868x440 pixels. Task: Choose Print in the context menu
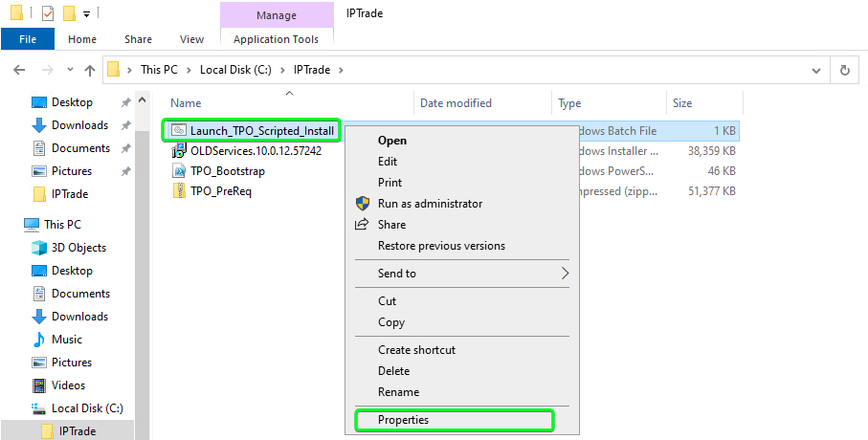click(x=389, y=183)
